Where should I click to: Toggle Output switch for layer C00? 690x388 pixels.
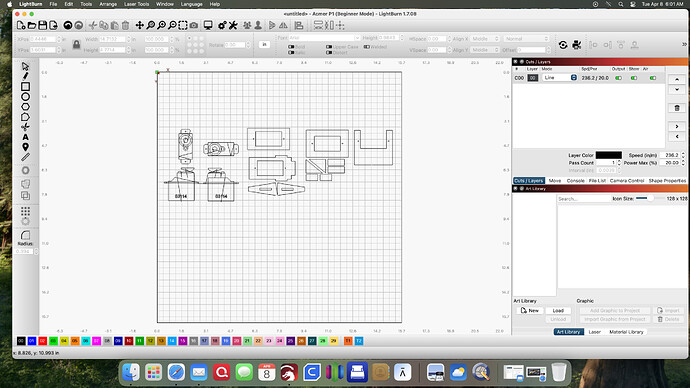click(618, 78)
